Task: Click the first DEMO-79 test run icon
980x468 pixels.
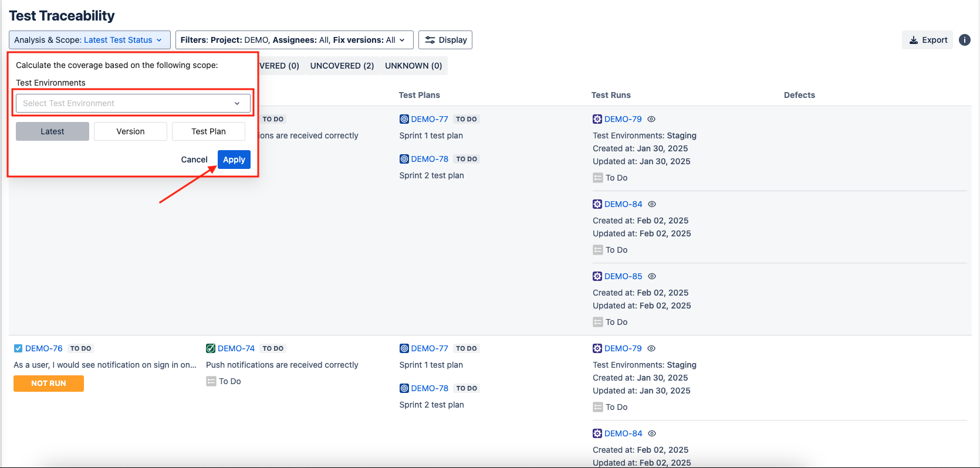Action: (597, 119)
